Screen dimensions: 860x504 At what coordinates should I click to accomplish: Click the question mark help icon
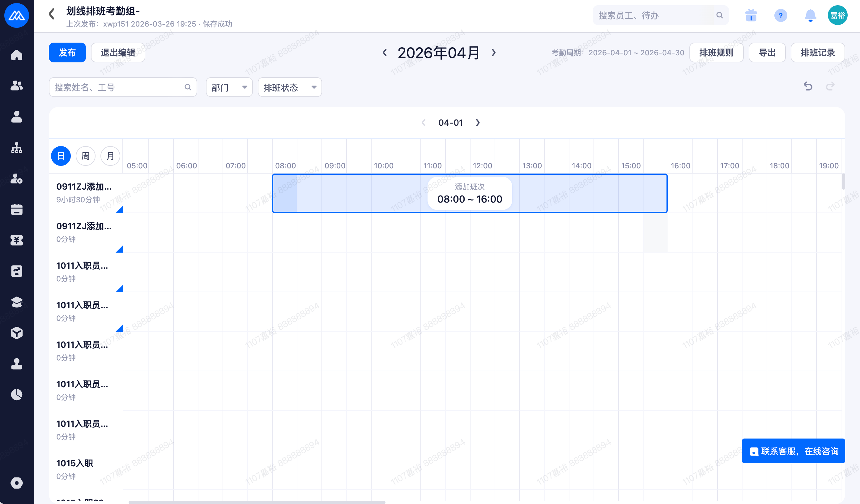coord(781,16)
